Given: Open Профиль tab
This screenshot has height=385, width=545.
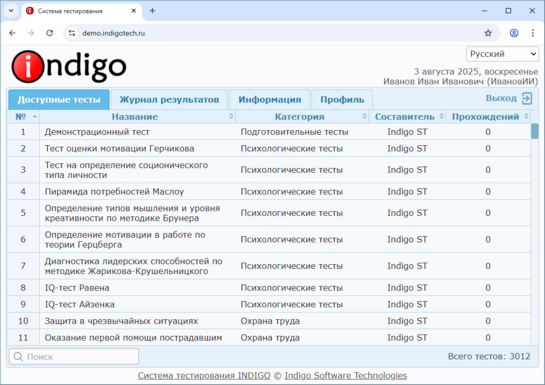Looking at the screenshot, I should point(342,99).
